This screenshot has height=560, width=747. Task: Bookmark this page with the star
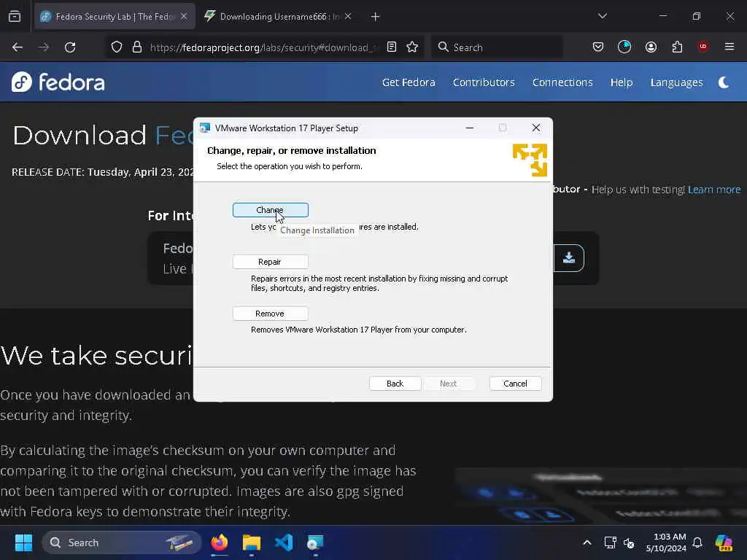click(412, 47)
